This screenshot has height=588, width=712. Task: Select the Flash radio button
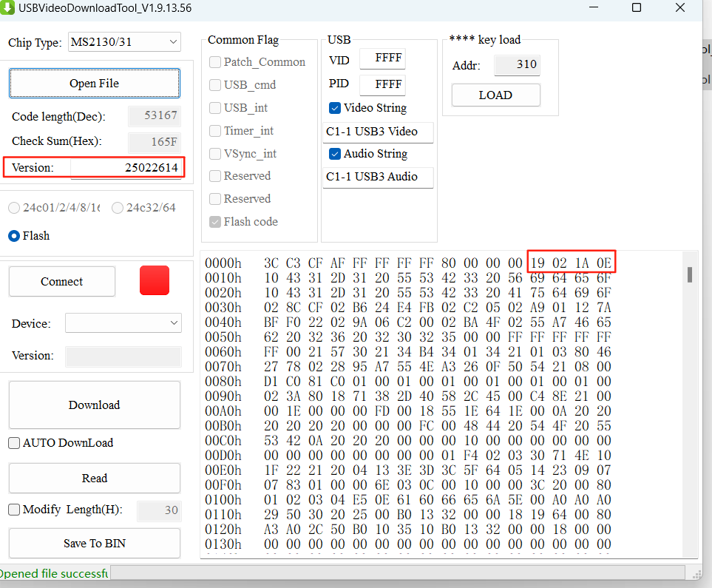(x=14, y=236)
